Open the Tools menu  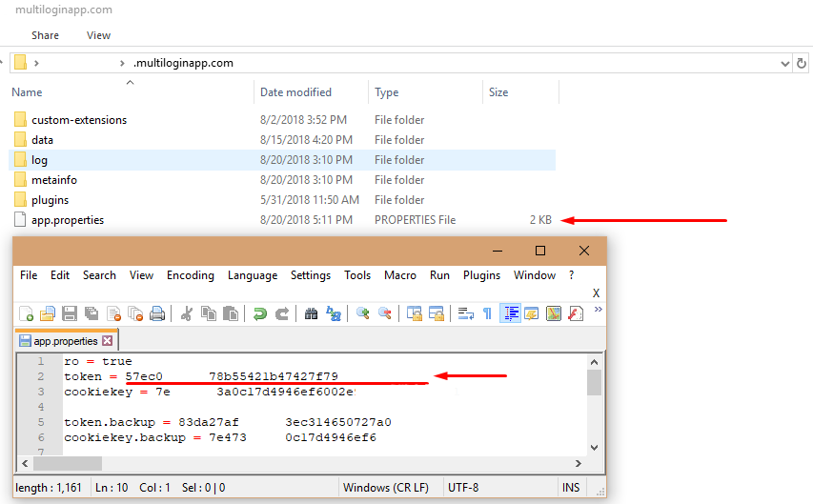357,275
